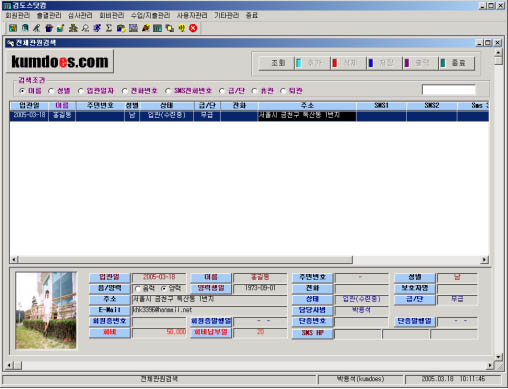Click the olive people group toolbar icon
This screenshot has height=389, width=508.
point(73,28)
